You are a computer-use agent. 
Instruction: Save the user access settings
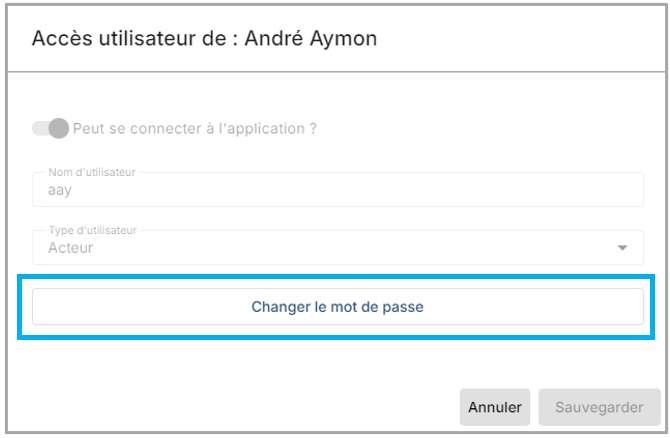point(599,407)
